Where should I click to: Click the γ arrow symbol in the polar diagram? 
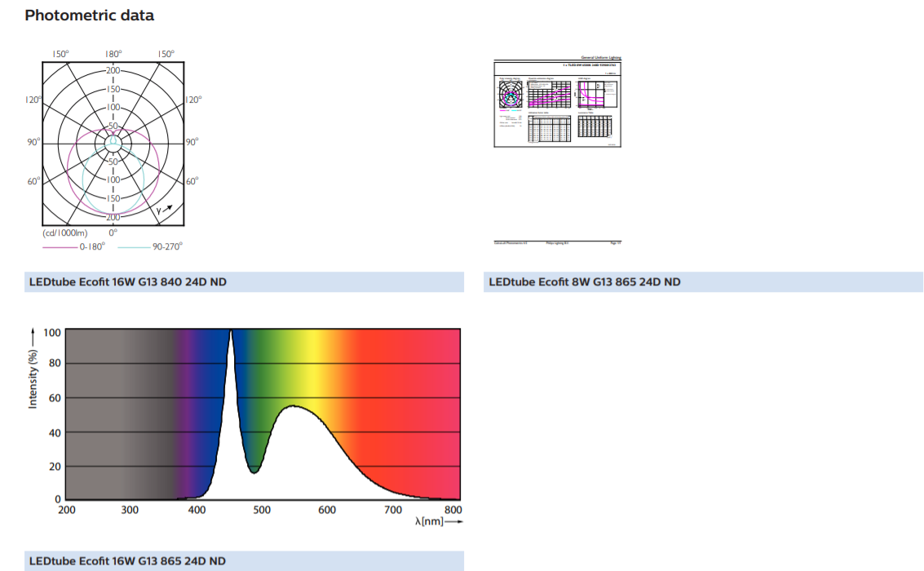point(165,209)
